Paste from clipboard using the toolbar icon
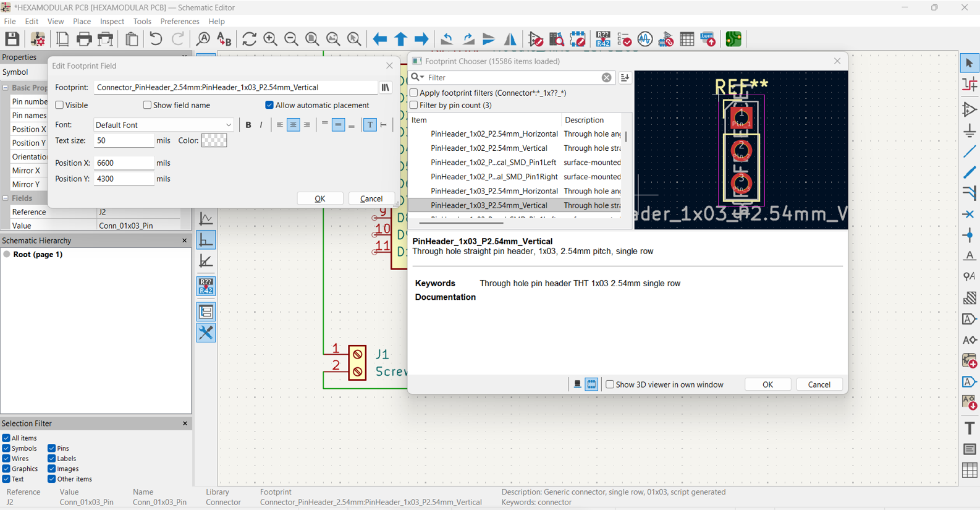Image resolution: width=980 pixels, height=510 pixels. [x=132, y=39]
